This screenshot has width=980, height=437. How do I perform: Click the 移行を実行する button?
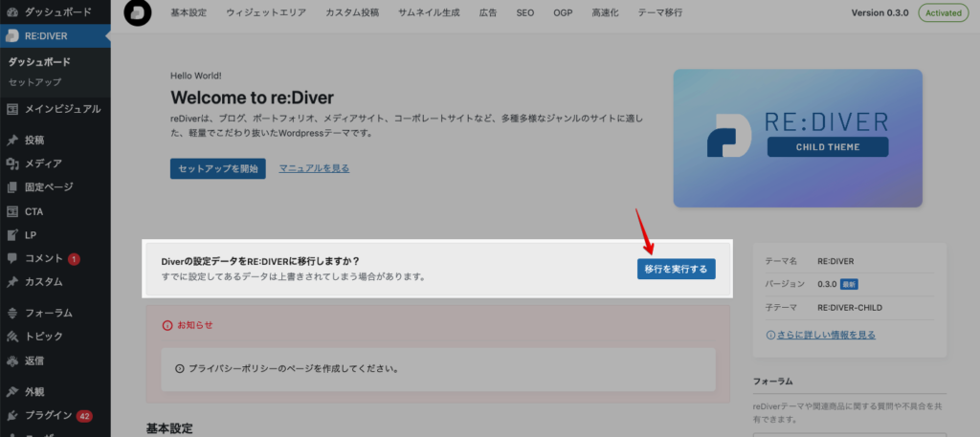677,269
